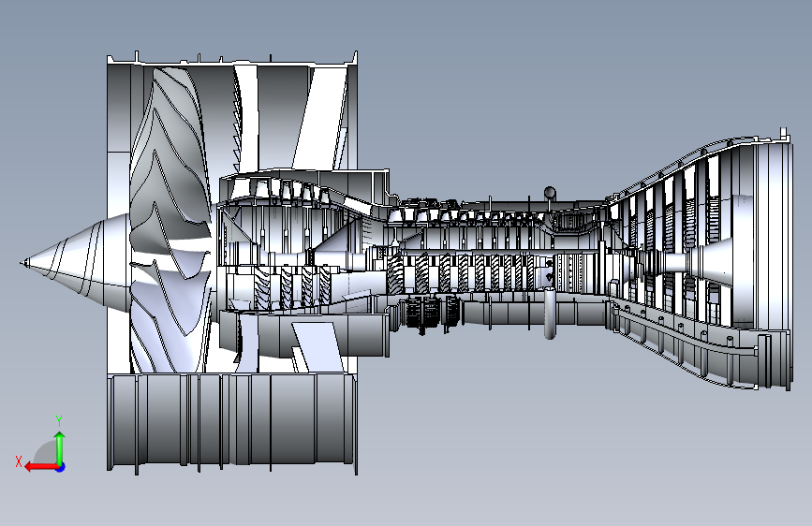Select the lower fan case nacelle section
Image resolution: width=812 pixels, height=526 pixels.
click(232, 420)
